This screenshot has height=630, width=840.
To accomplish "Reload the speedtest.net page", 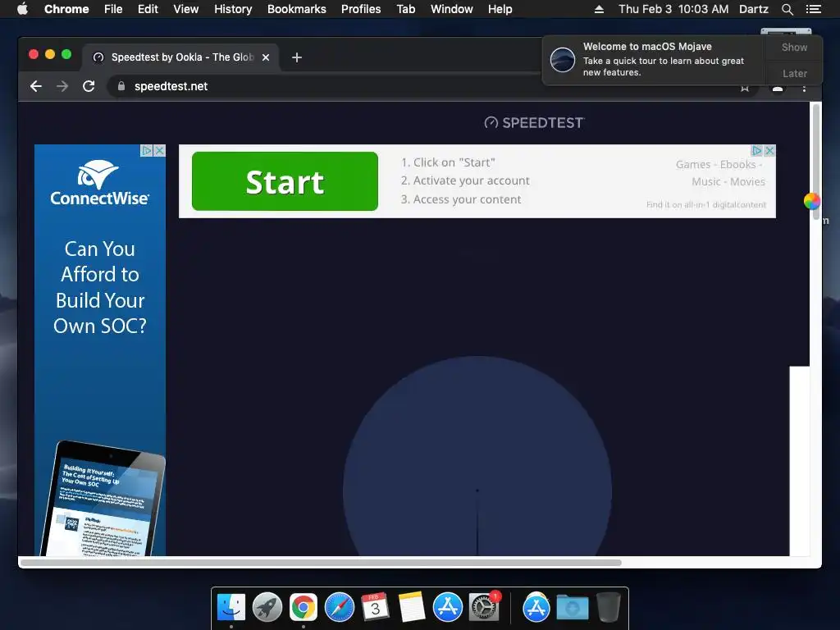I will tap(89, 86).
